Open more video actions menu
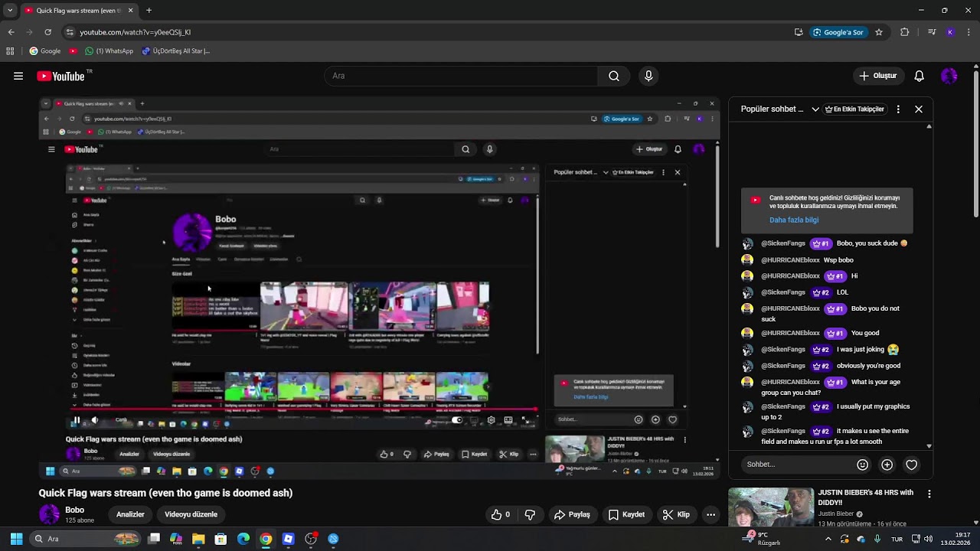 tap(710, 514)
